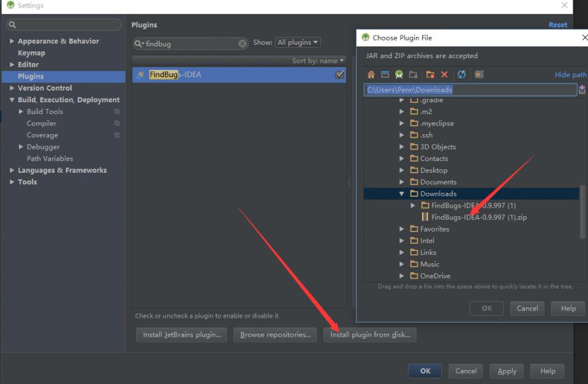Toggle show hidden files and directories icon
Screen dimensions: 588x384
click(479, 74)
